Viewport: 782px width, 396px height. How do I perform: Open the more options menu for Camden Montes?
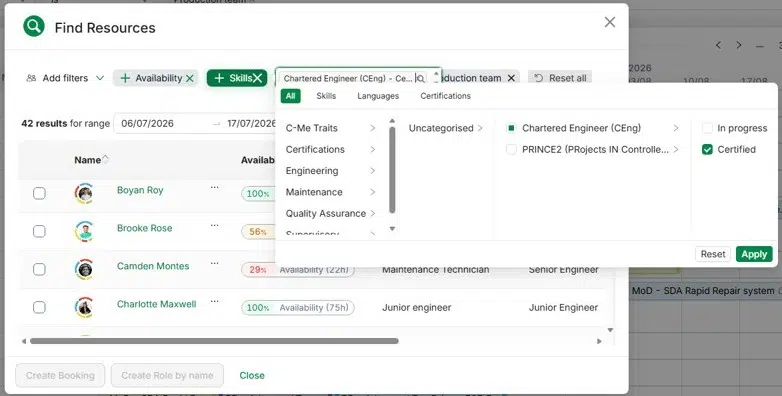coord(214,263)
